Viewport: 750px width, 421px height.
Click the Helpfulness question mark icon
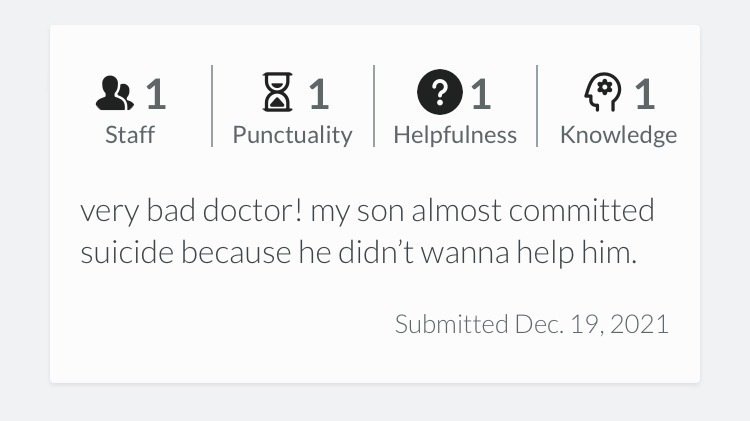pos(440,95)
